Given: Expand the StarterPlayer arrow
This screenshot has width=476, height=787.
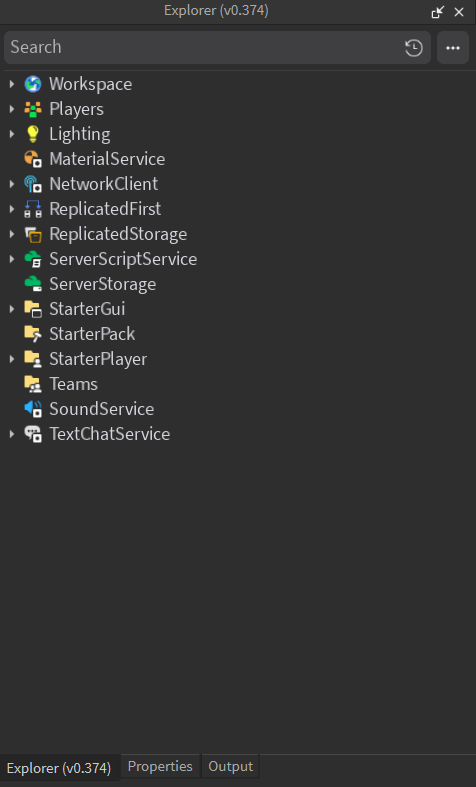Looking at the screenshot, I should (12, 359).
